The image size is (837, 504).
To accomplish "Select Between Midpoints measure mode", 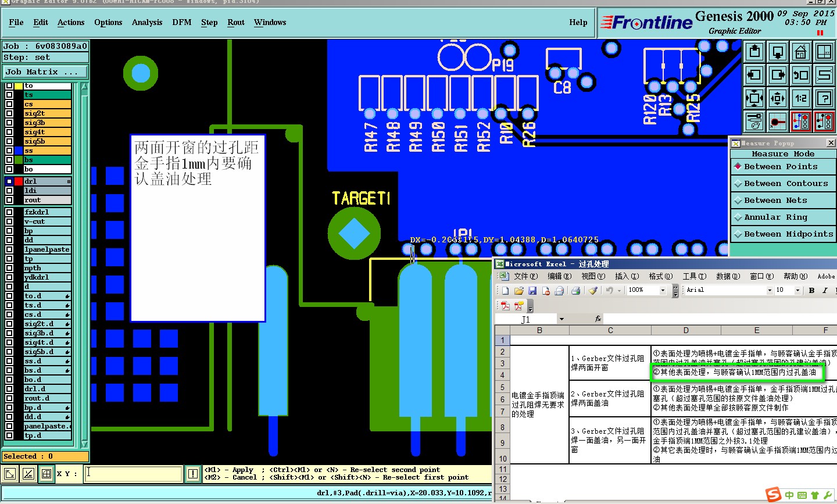I will tap(783, 234).
